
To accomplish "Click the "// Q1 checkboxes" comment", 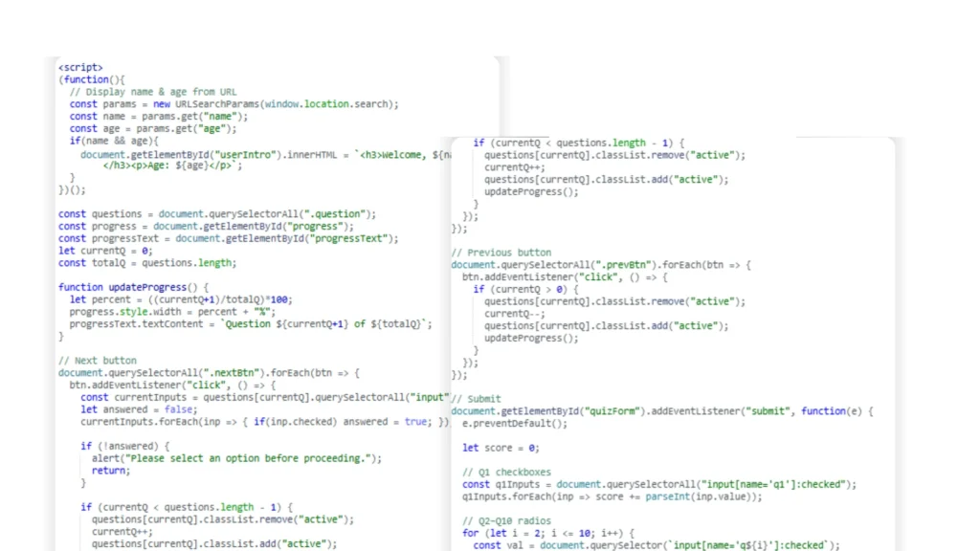I will pos(508,472).
